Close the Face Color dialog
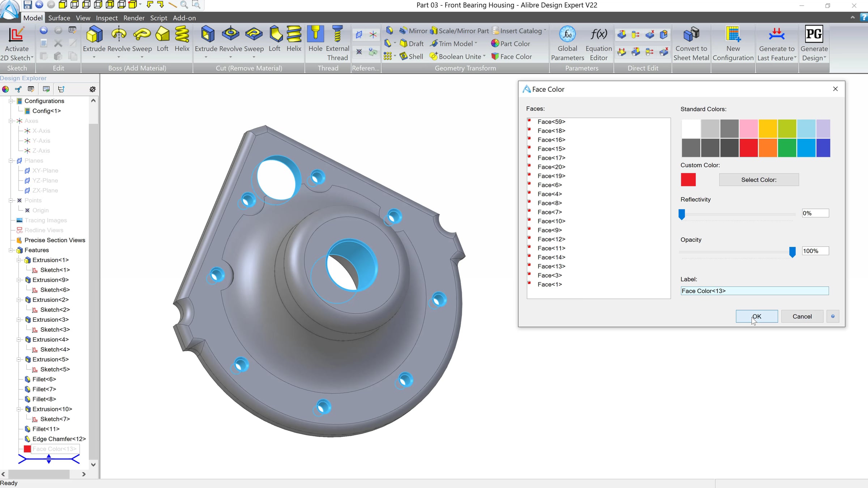The image size is (868, 488). (x=835, y=89)
